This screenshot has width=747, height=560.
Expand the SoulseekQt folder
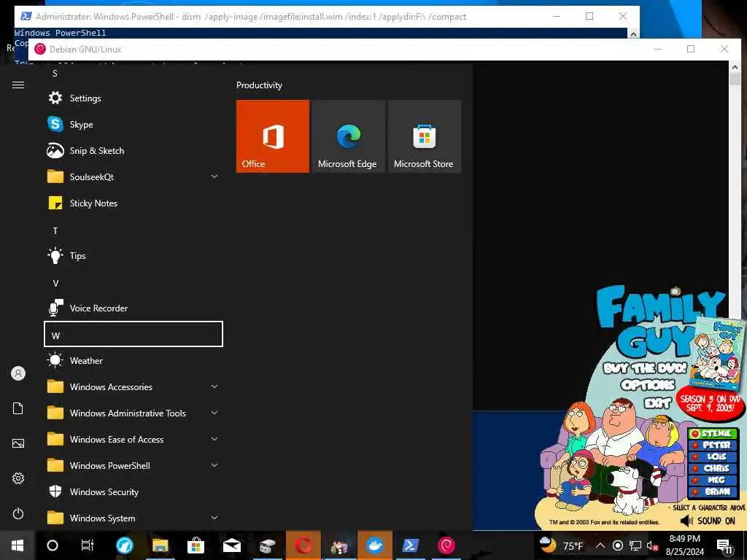coord(133,176)
